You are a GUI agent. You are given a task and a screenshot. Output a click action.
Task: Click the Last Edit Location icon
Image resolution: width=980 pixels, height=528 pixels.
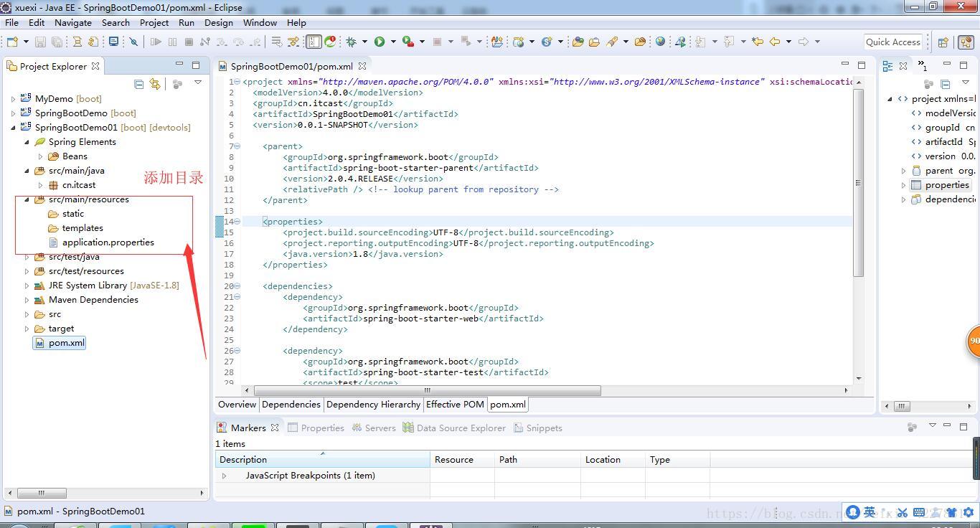pyautogui.click(x=757, y=42)
